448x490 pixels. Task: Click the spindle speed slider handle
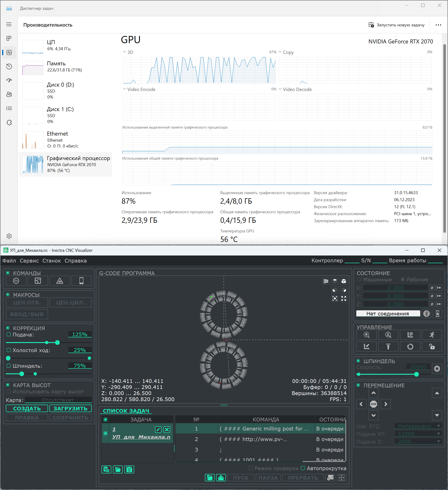(416, 374)
